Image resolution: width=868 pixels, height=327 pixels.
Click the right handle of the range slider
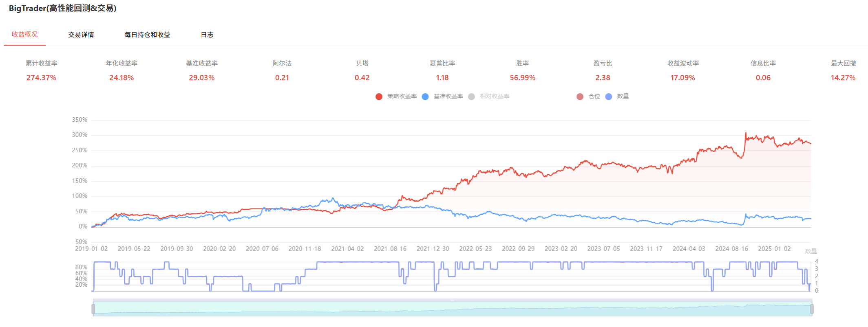812,309
